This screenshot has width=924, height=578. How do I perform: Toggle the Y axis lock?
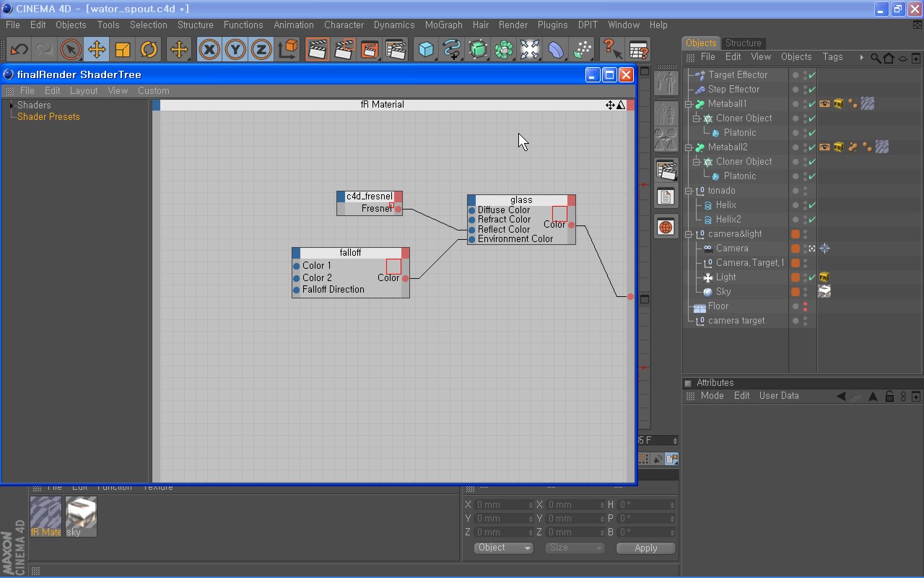(235, 50)
